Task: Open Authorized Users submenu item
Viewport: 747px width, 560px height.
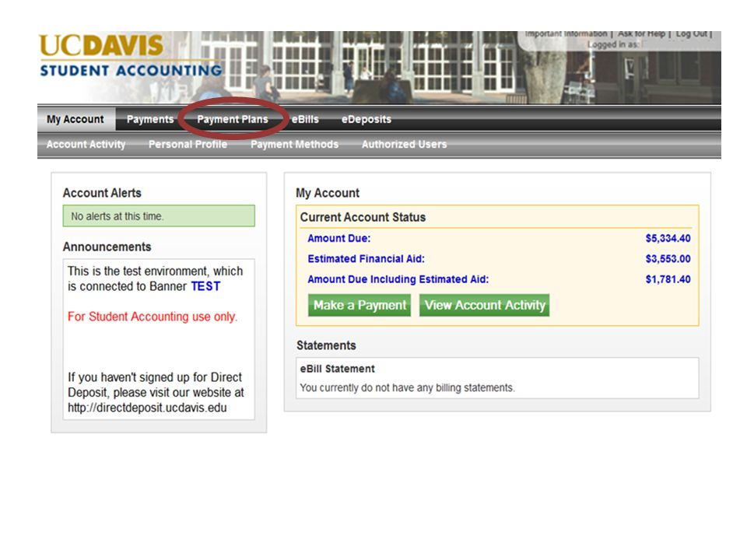Action: click(404, 145)
